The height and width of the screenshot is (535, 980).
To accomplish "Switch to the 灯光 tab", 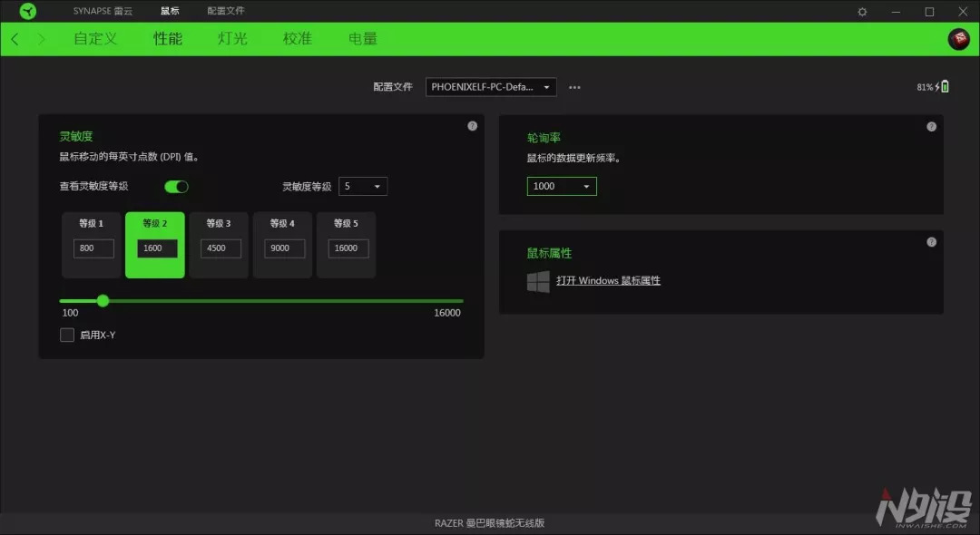I will coord(231,39).
